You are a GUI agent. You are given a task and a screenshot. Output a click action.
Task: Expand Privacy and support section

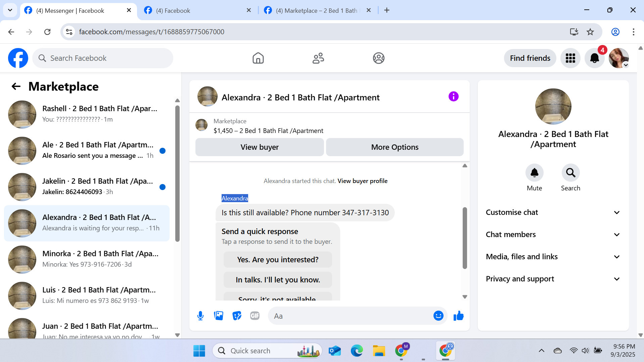(x=553, y=279)
